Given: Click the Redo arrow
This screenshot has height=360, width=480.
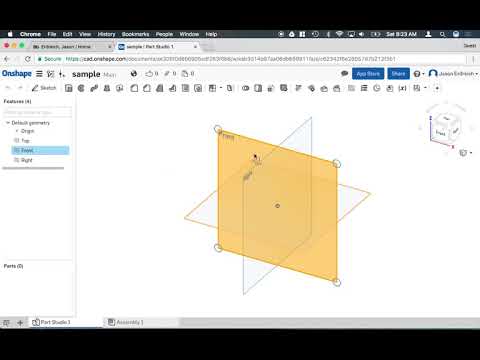Looking at the screenshot, I should 20,88.
